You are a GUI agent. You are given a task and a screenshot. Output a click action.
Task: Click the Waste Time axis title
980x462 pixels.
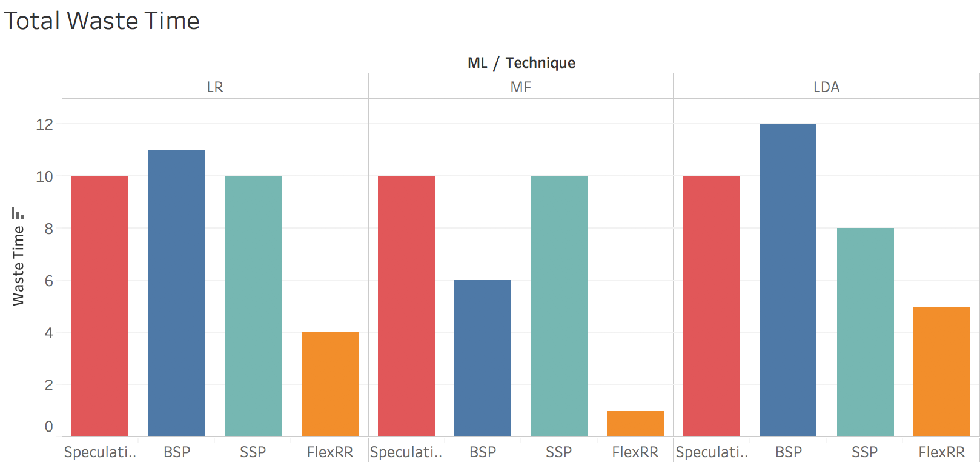(x=18, y=266)
